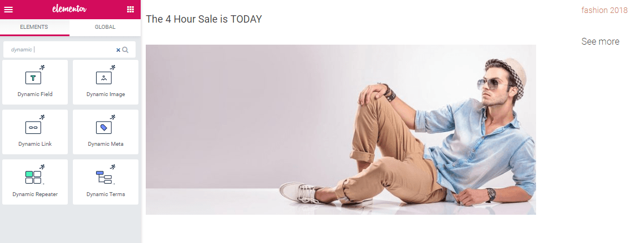Click the running figure badge on Dynamic Terms
Viewport: 644px width, 243px height.
click(112, 167)
